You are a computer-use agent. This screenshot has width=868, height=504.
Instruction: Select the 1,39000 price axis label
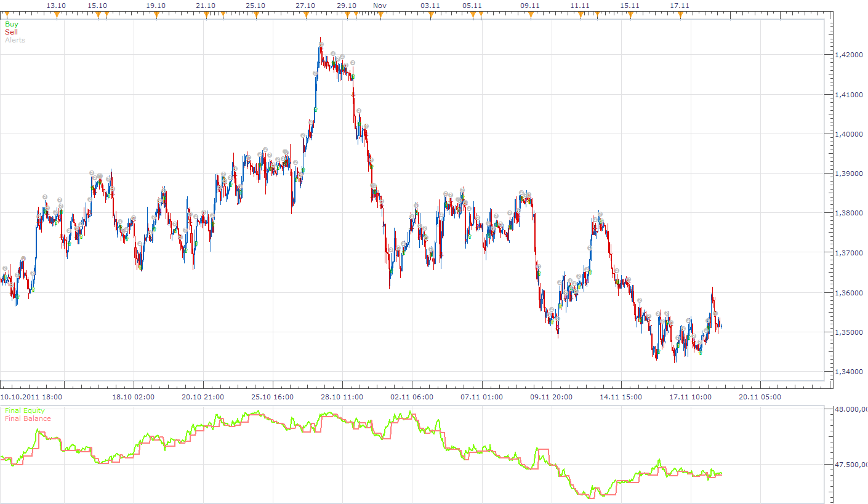click(x=850, y=174)
